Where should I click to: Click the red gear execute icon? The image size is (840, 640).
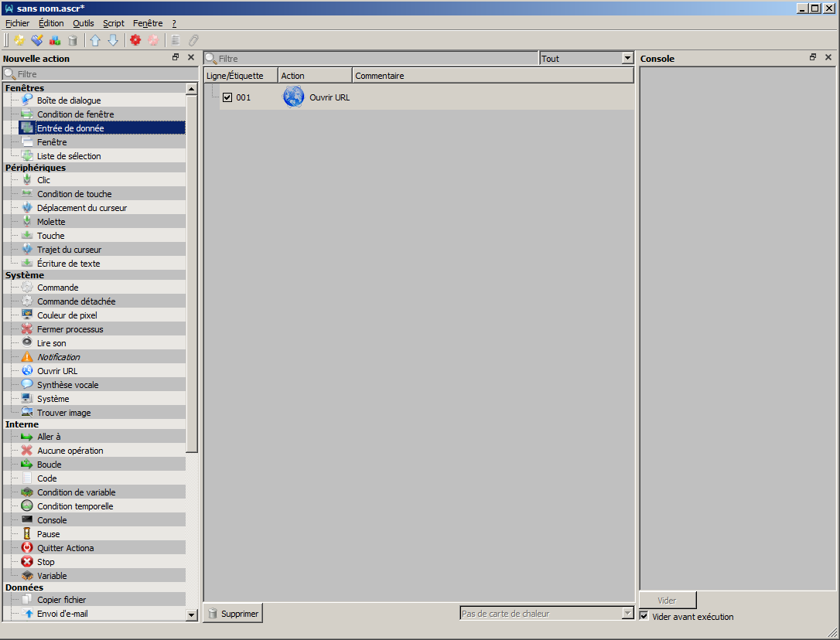tap(135, 40)
